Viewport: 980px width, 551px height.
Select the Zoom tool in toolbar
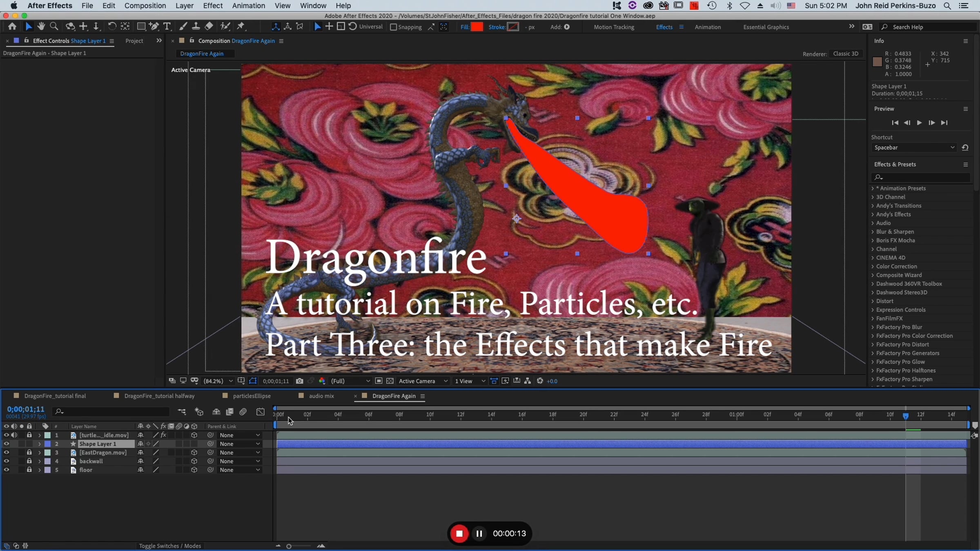click(53, 27)
